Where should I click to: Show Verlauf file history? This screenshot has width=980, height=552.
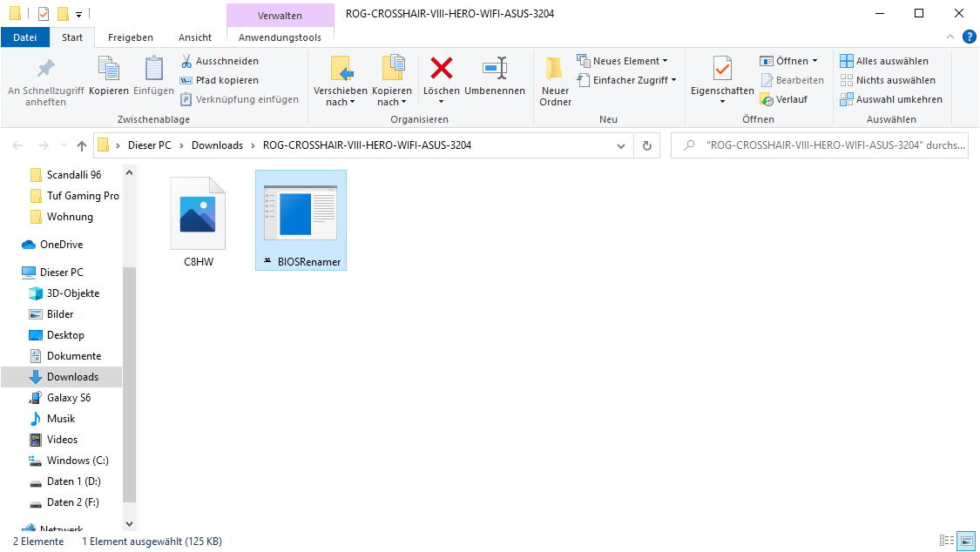point(784,99)
